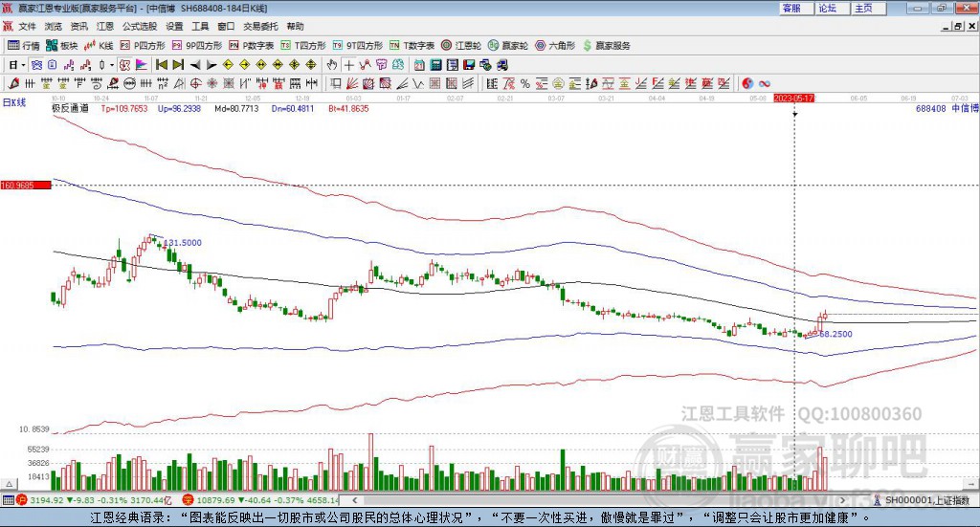980x527 pixels.
Task: Open the calendar date icon
Action: tap(419, 64)
